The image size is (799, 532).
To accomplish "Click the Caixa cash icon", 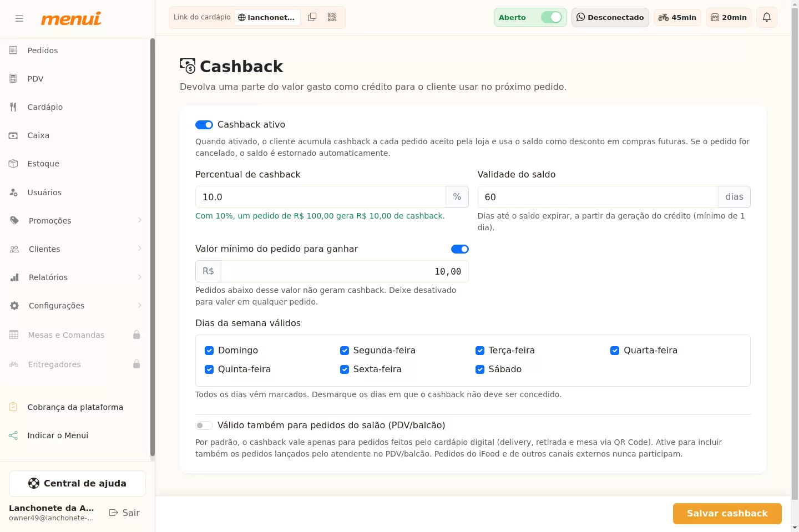I will [x=13, y=135].
